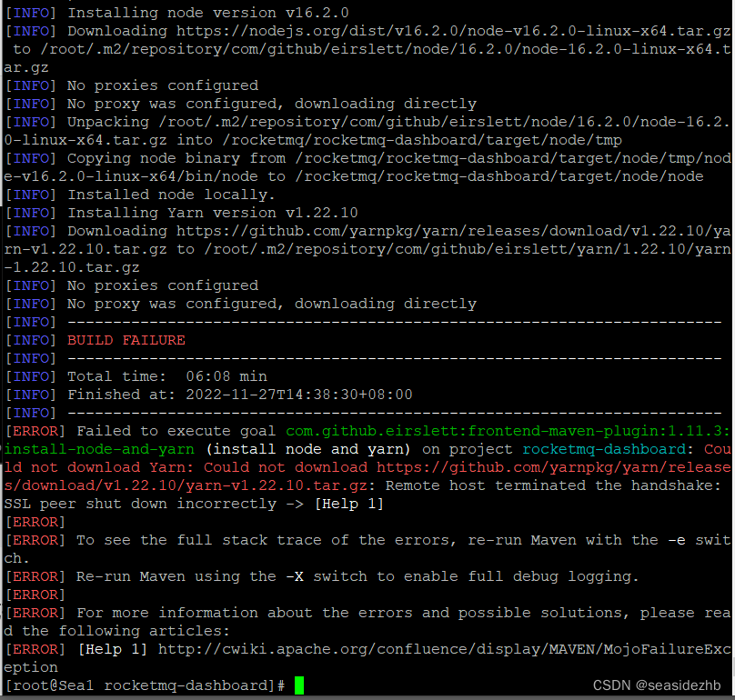Image resolution: width=735 pixels, height=700 pixels.
Task: Click 'SSL peer shut down incorrectly' text
Action: coord(140,504)
